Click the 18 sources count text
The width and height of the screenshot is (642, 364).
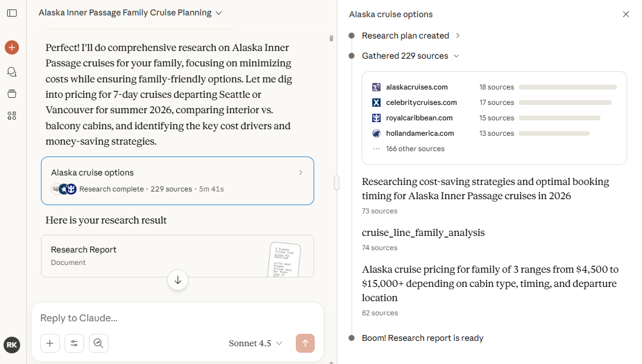pos(497,87)
